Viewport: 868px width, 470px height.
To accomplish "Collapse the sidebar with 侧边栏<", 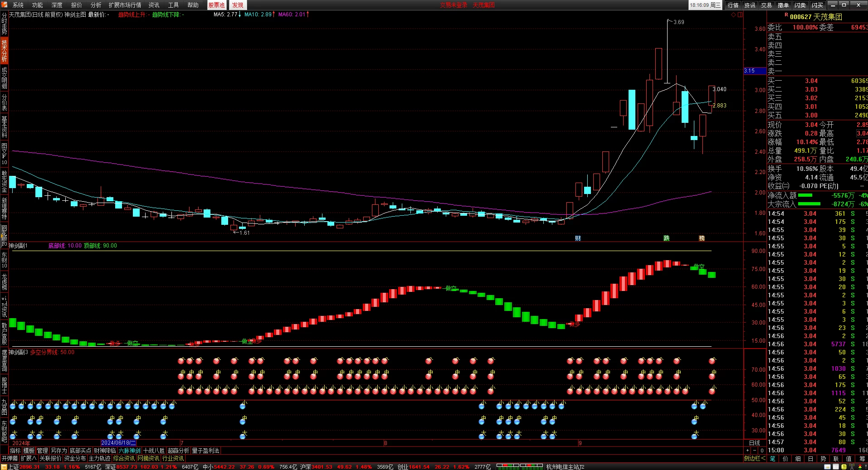I will coord(755,459).
